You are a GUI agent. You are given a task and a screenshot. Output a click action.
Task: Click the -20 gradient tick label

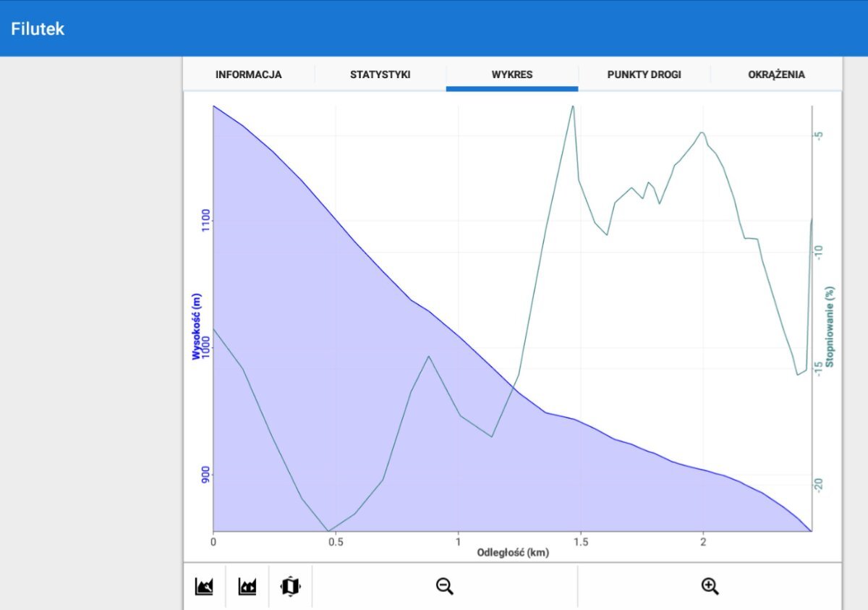[x=819, y=484]
